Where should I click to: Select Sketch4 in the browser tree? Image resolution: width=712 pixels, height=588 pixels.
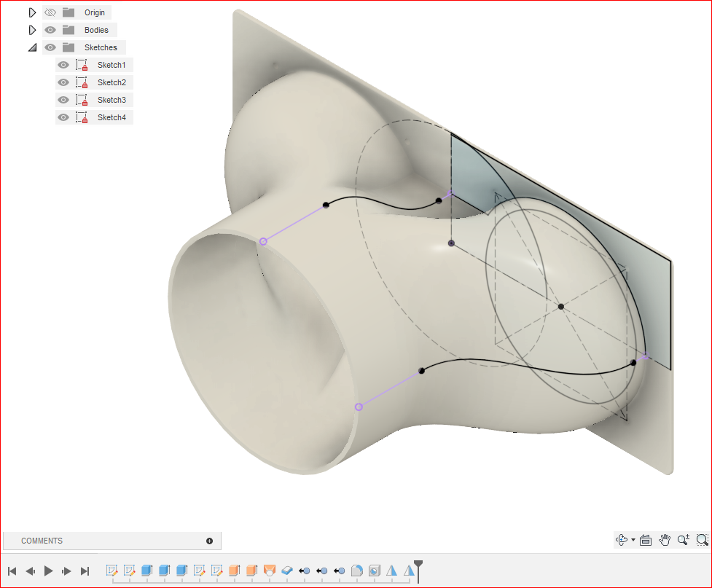click(x=112, y=117)
